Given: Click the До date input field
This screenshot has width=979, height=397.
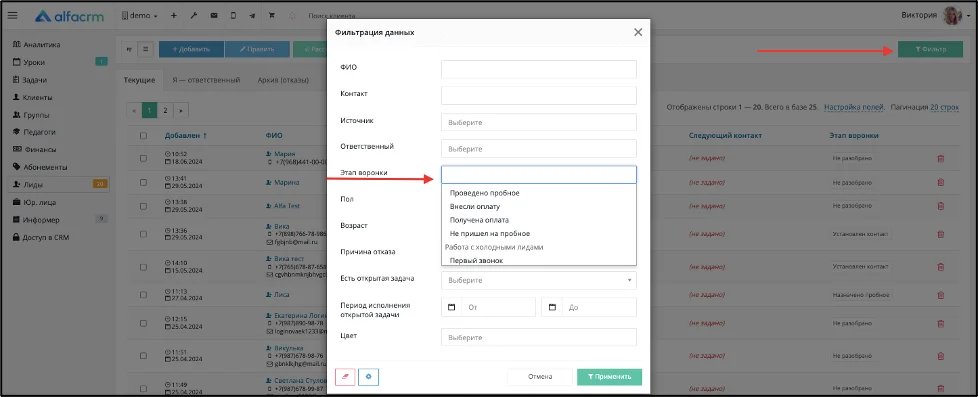Looking at the screenshot, I should (599, 307).
